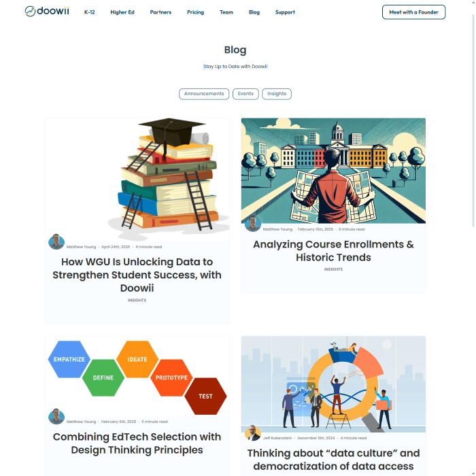The height and width of the screenshot is (476, 476).
Task: Click Jeff Rubenstein's avatar photo
Action: tap(252, 432)
